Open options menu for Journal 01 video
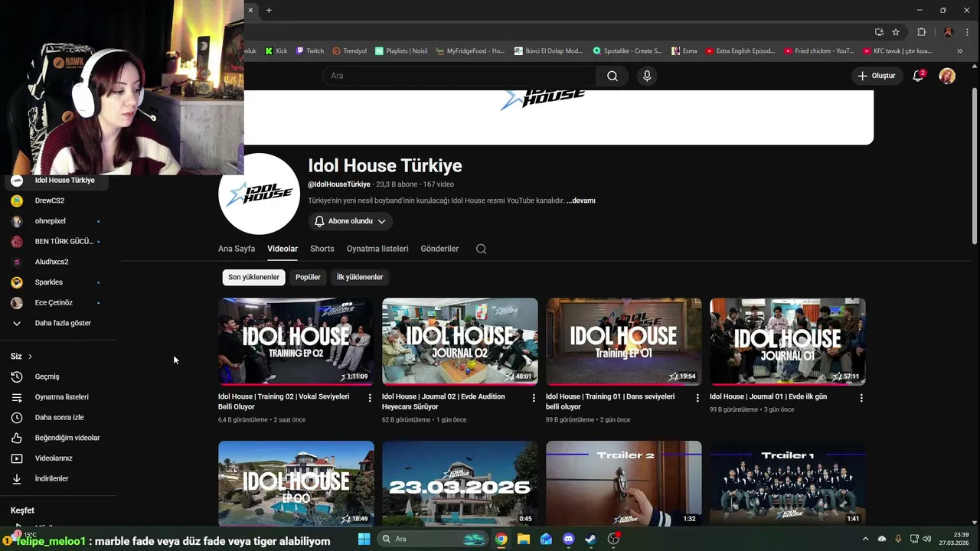The width and height of the screenshot is (980, 551). [x=861, y=398]
